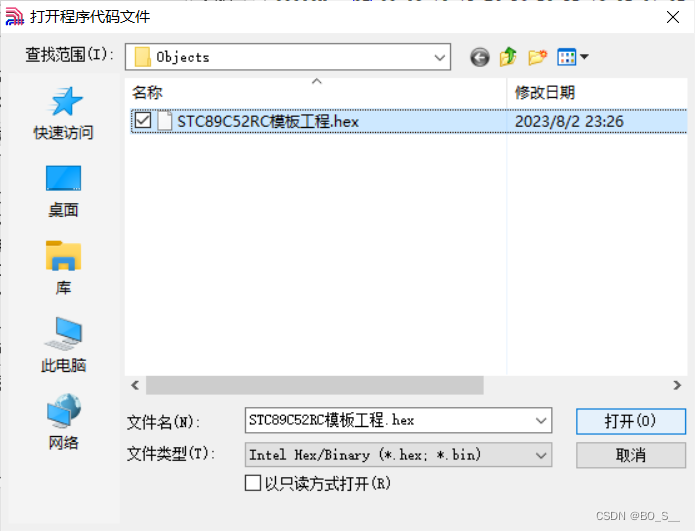
Task: Go back with the back arrow icon
Action: 480,57
